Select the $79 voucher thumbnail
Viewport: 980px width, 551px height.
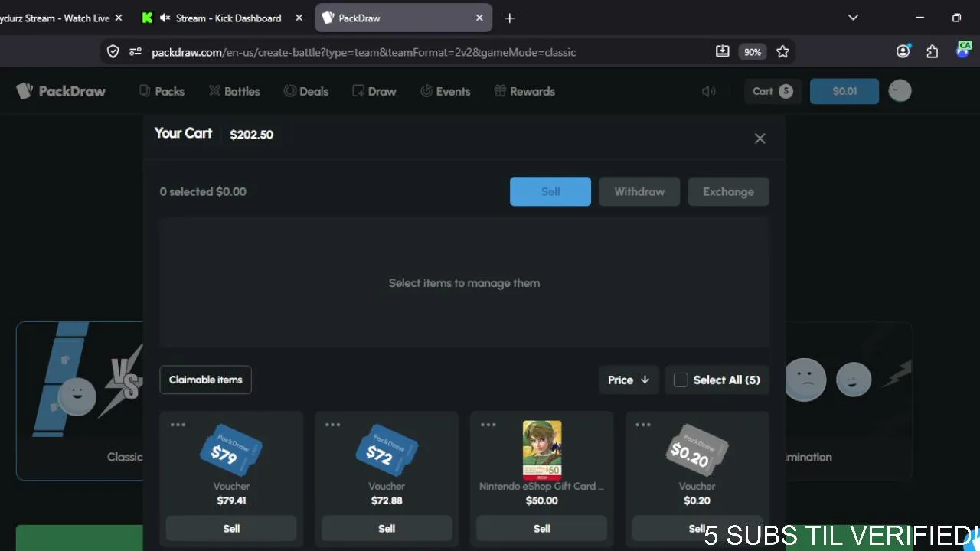[231, 451]
